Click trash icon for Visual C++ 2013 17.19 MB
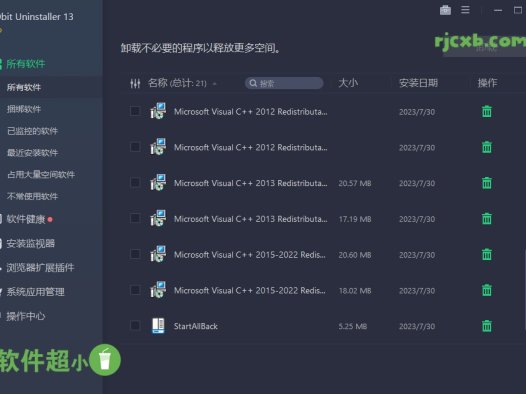Screen dimensions: 526x394 coord(487,219)
